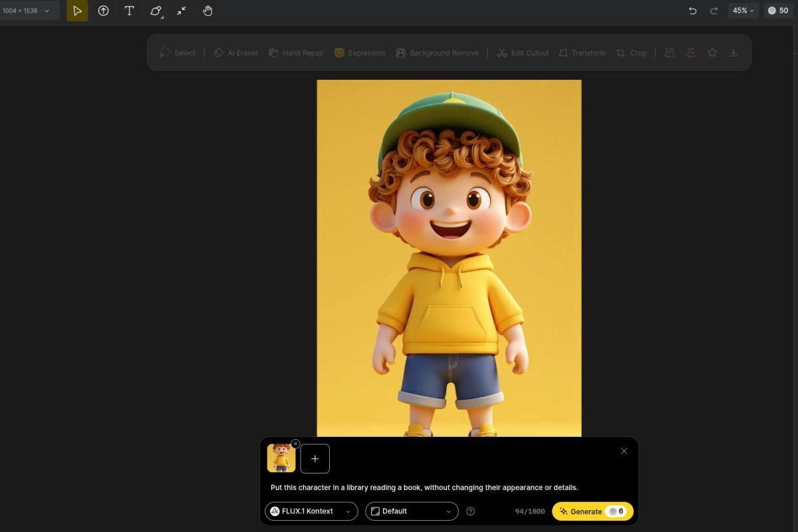798x532 pixels.
Task: Convert the image to SVG
Action: click(669, 52)
